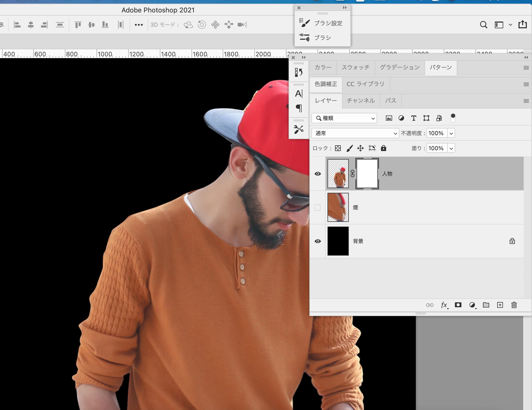Viewport: 532px width, 410px height.
Task: Switch to the グラデーション tab
Action: pyautogui.click(x=400, y=67)
